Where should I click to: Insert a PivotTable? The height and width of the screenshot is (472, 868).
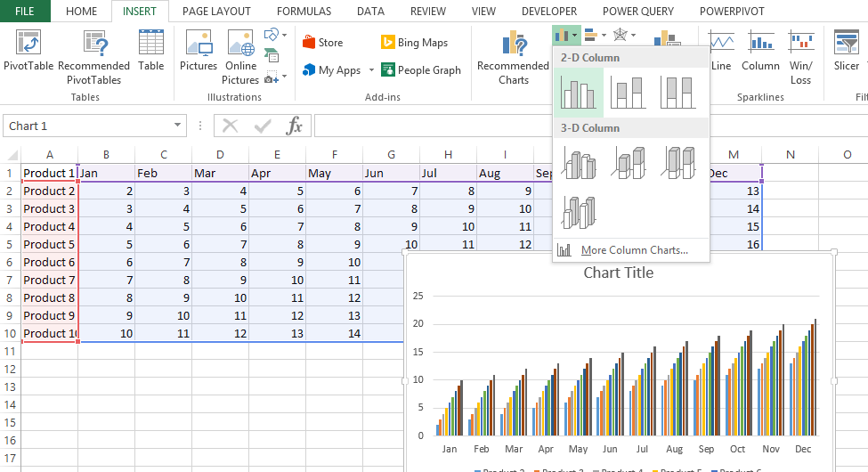(x=28, y=51)
